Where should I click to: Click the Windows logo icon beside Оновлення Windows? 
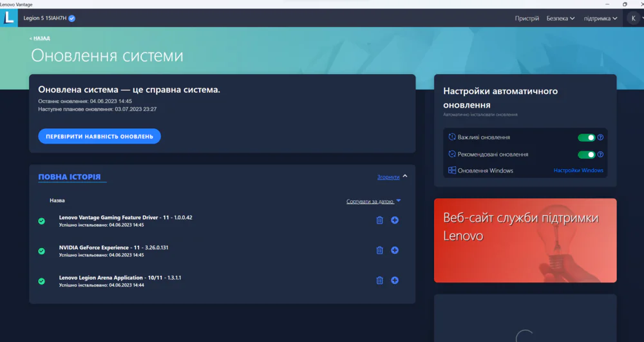click(452, 171)
